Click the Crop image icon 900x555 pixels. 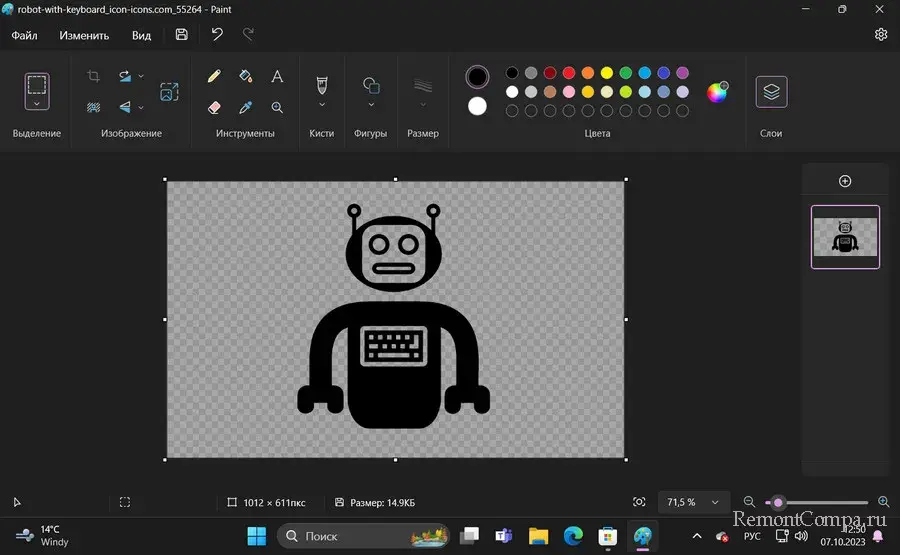93,76
